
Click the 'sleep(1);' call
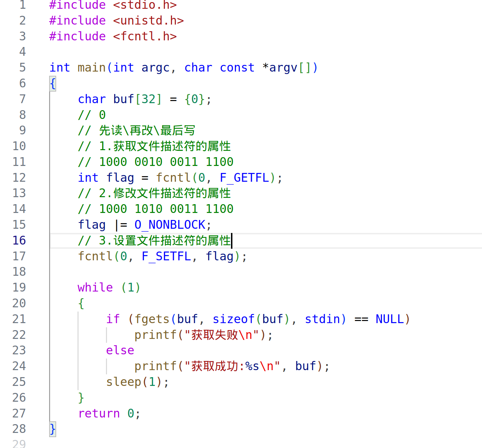point(138,382)
